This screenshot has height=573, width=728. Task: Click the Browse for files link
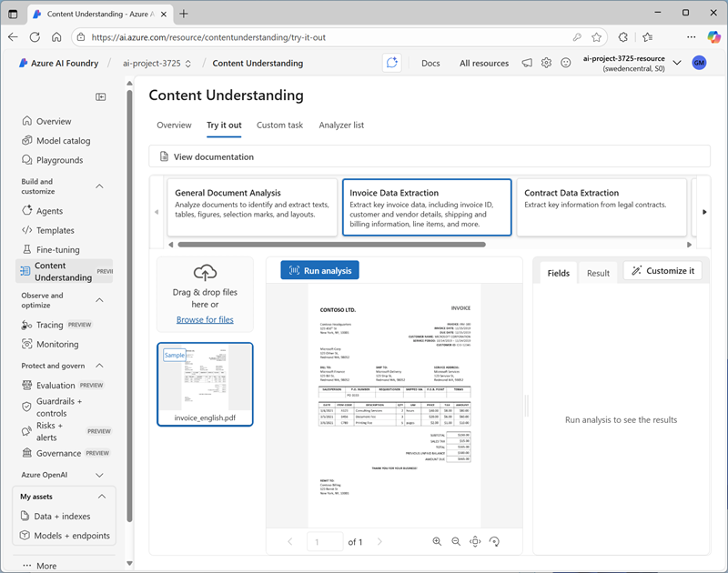point(205,319)
